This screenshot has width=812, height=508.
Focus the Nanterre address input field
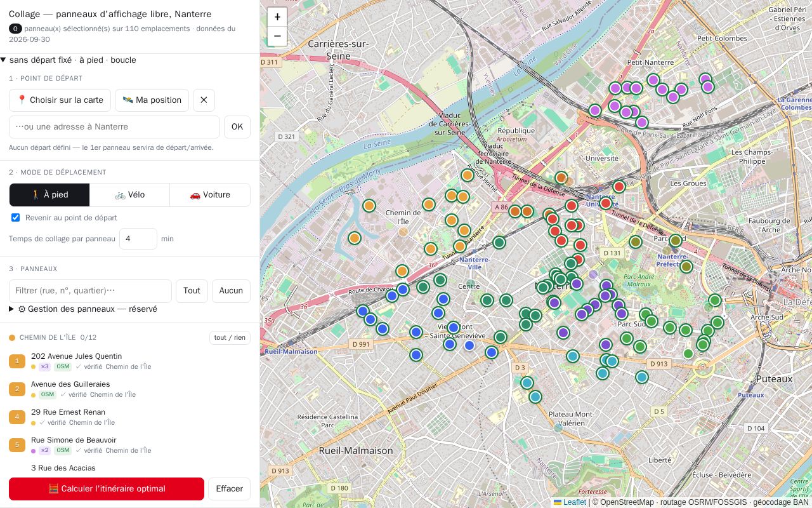114,127
